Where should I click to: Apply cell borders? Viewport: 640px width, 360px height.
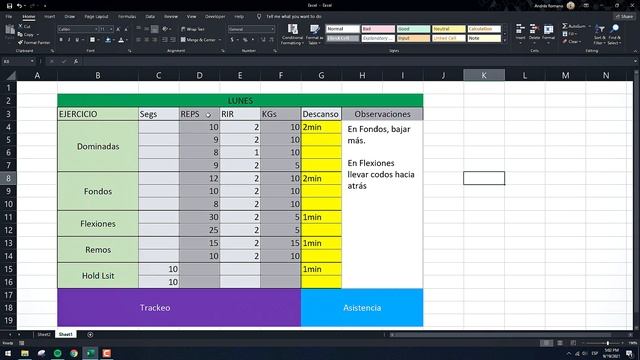pyautogui.click(x=92, y=40)
